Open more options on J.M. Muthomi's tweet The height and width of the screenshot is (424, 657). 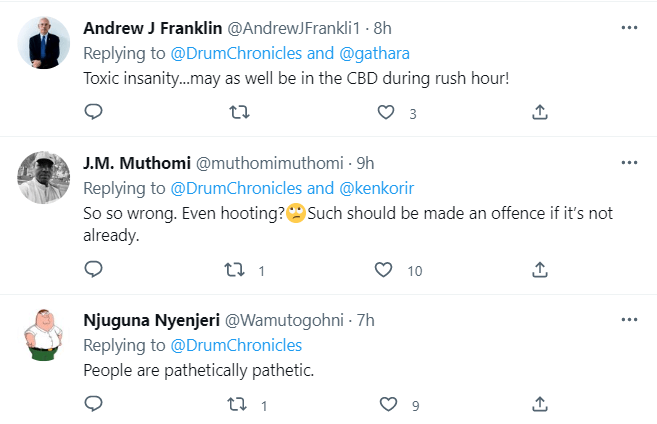point(628,162)
